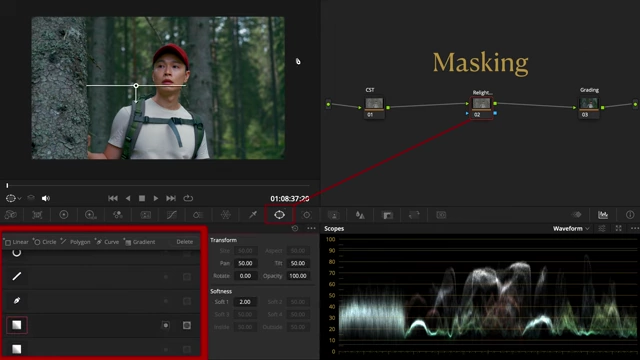
Task: Toggle unmix layers icon in viewer
Action: pos(31,198)
